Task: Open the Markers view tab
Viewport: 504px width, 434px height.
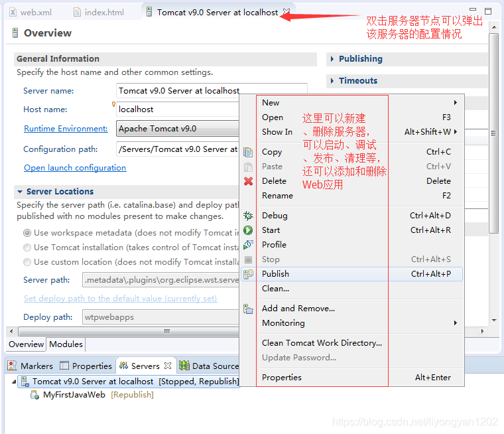Action: click(31, 366)
